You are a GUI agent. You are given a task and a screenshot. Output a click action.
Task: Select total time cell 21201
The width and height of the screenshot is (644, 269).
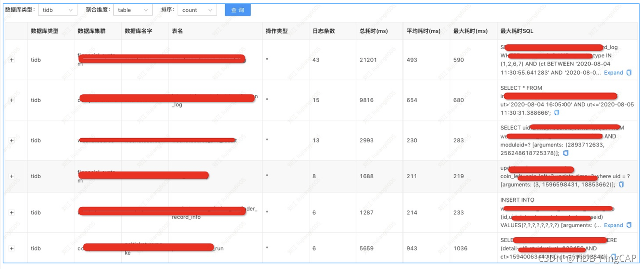368,60
